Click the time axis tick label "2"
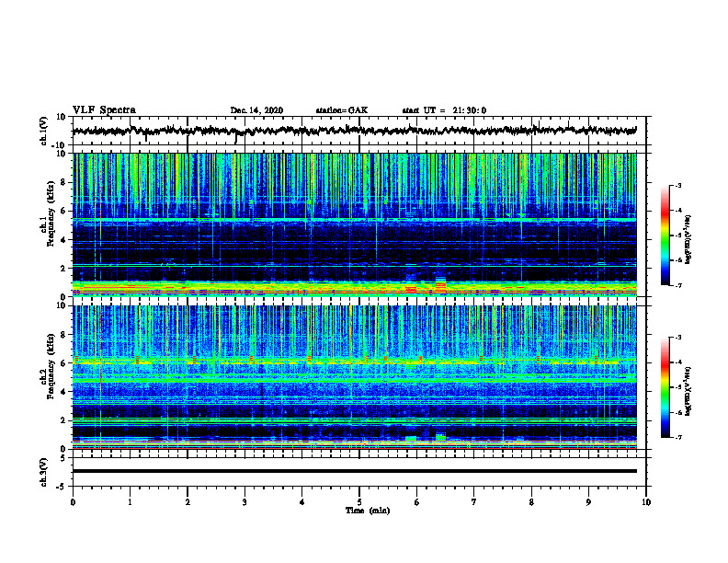The height and width of the screenshot is (563, 728). (x=188, y=502)
